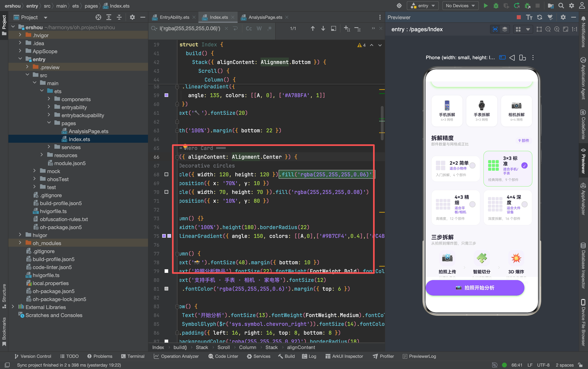
Task: Collapse the pages folder in project tree
Action: pos(49,123)
